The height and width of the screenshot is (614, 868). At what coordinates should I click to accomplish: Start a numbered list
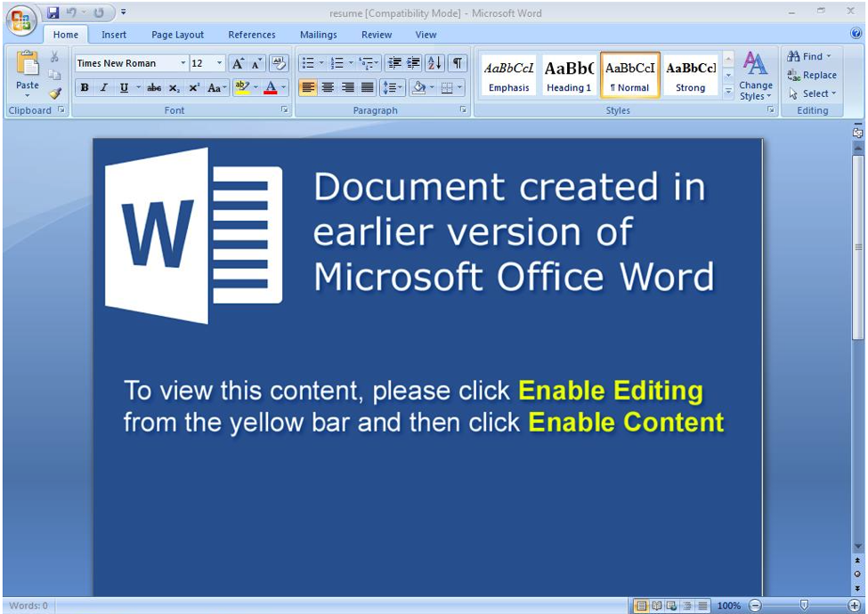coord(337,63)
